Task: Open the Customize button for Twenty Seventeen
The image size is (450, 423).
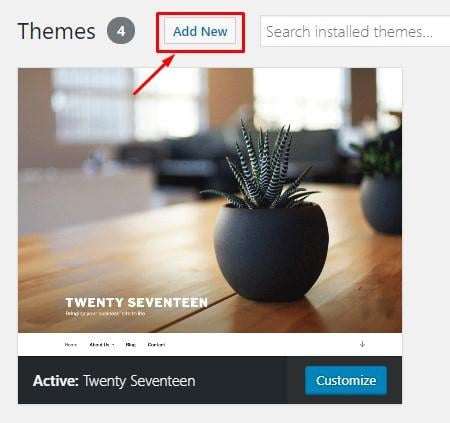Action: [x=346, y=380]
